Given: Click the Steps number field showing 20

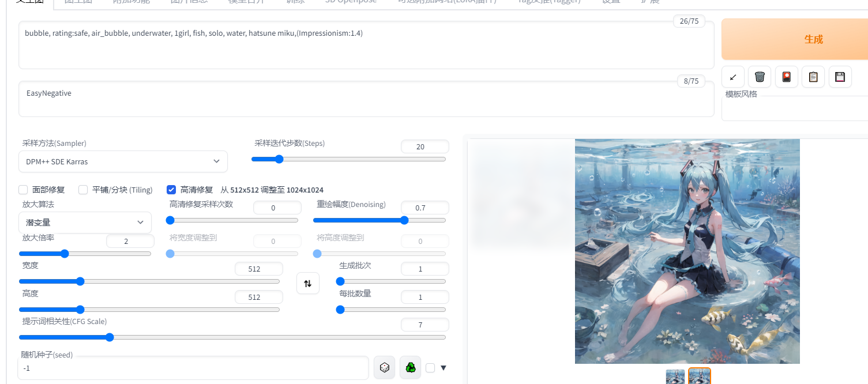Looking at the screenshot, I should coord(425,147).
